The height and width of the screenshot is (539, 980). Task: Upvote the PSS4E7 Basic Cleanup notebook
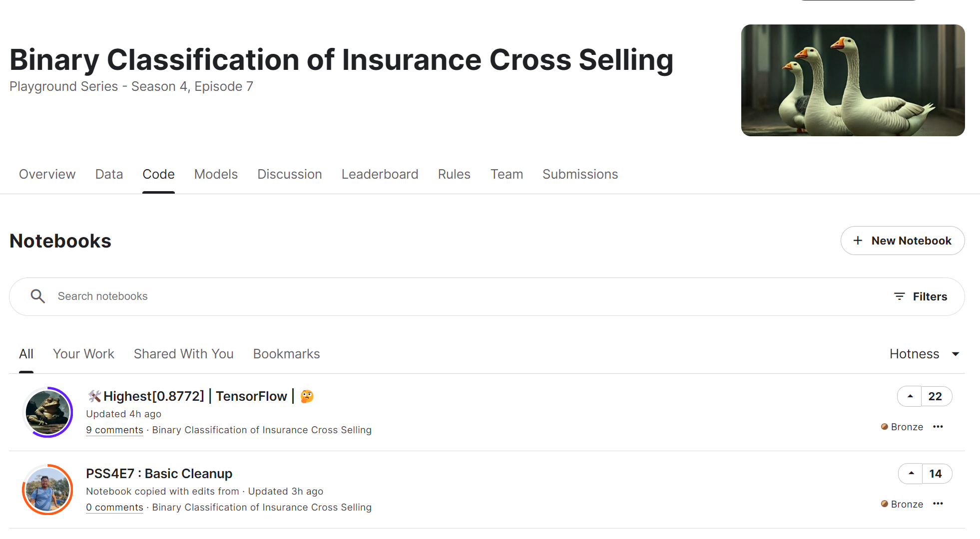(911, 474)
